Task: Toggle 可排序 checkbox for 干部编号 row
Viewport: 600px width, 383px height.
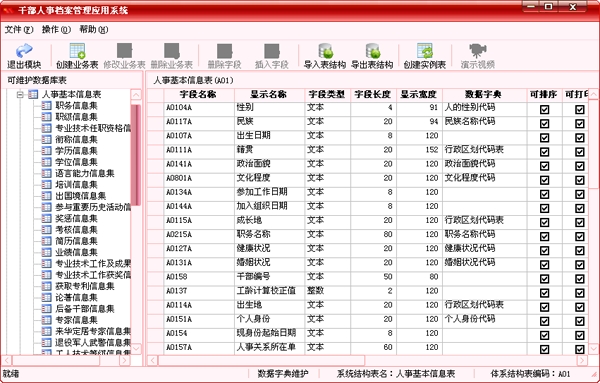Action: tap(544, 279)
